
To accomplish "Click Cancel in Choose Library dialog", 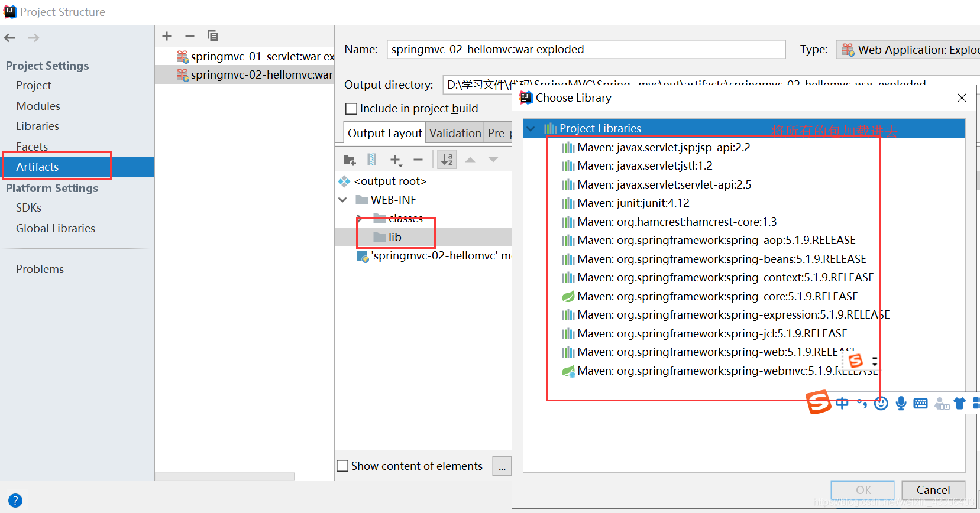I will click(933, 490).
